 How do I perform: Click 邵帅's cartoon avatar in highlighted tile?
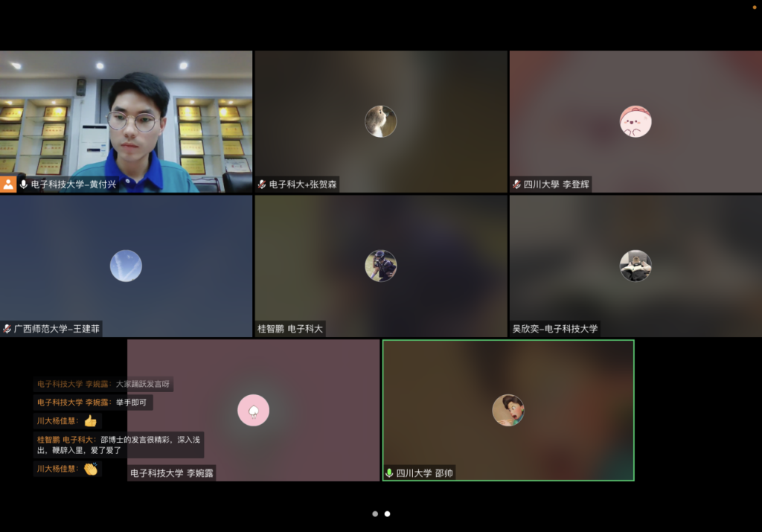[x=508, y=410]
